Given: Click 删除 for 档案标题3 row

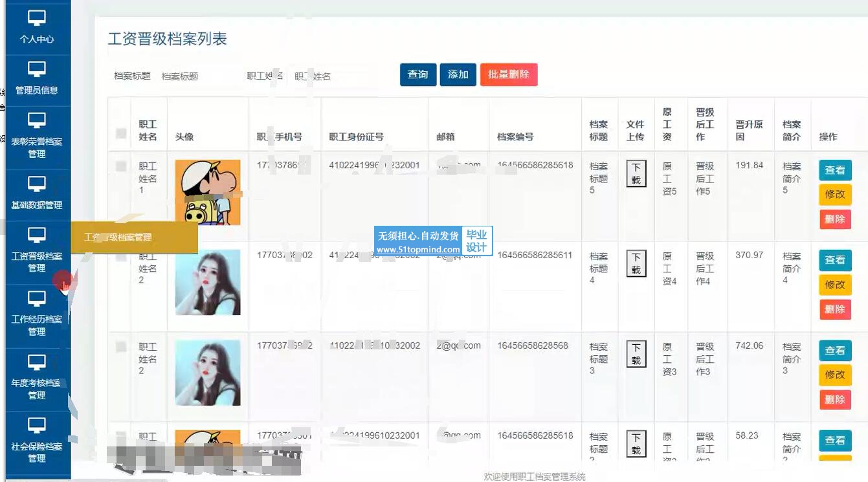Looking at the screenshot, I should click(835, 400).
